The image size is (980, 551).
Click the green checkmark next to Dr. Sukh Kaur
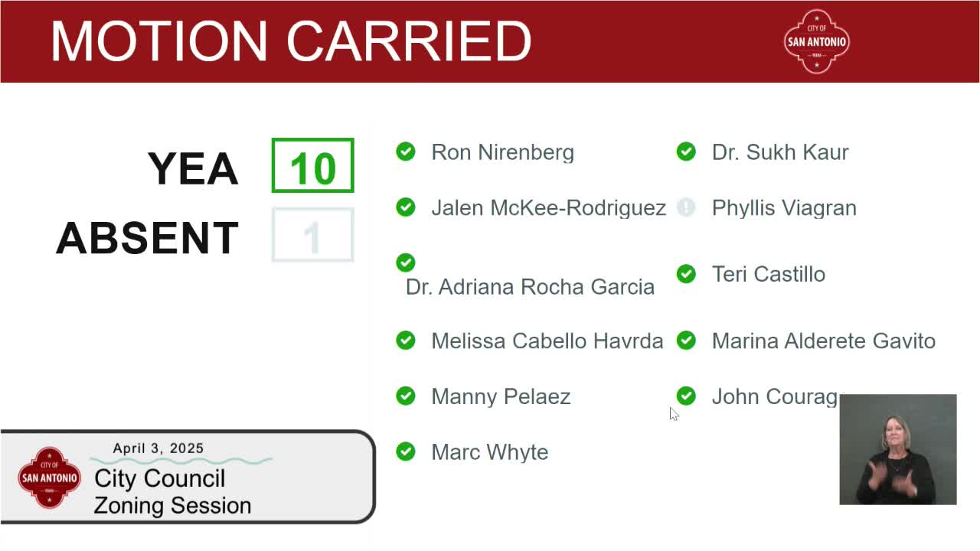coord(686,152)
